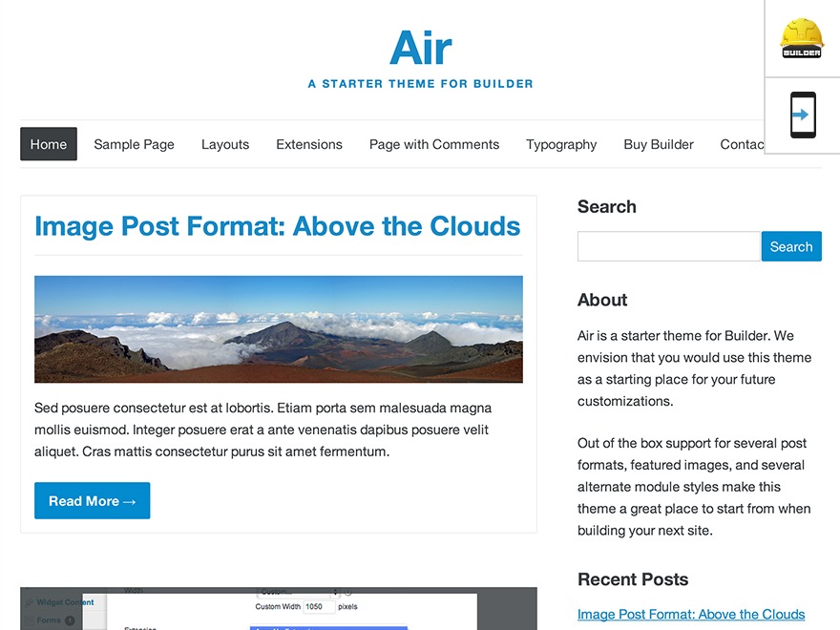Image resolution: width=840 pixels, height=630 pixels.
Task: Open the Above the Clouds post title
Action: pyautogui.click(x=278, y=226)
